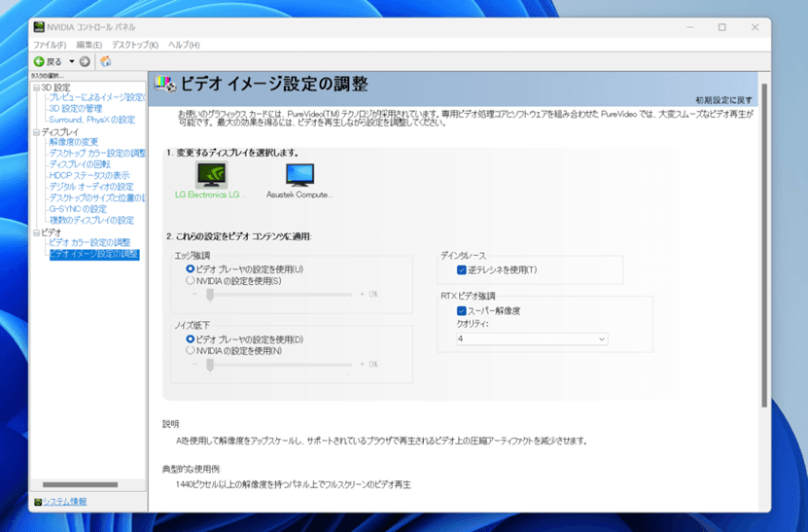The width and height of the screenshot is (808, 532).
Task: Select the LG Electronics display icon
Action: pos(211,175)
